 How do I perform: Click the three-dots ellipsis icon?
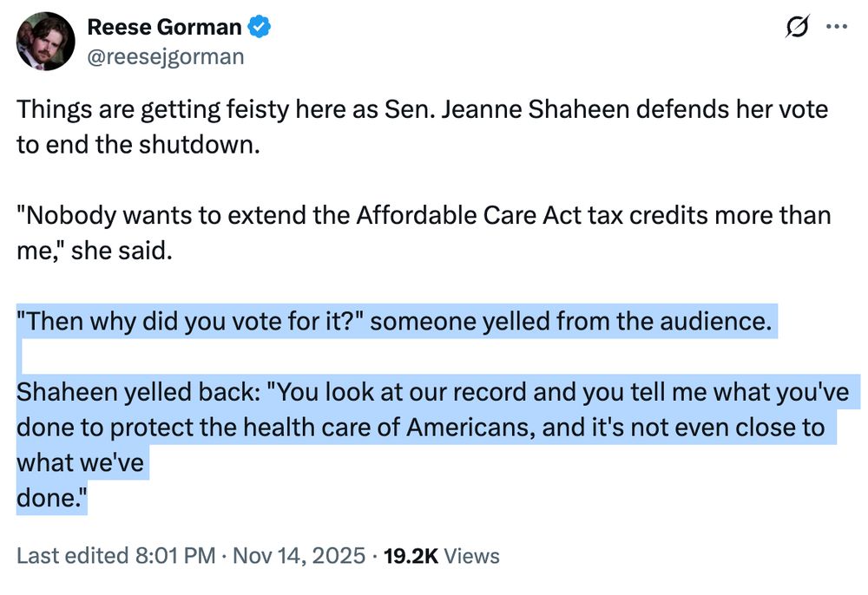[x=836, y=27]
